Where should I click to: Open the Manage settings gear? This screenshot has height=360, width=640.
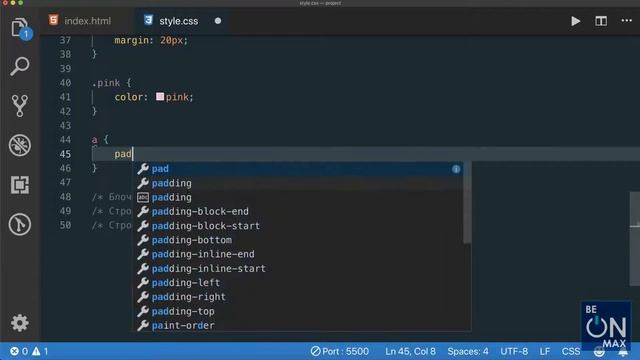point(20,323)
